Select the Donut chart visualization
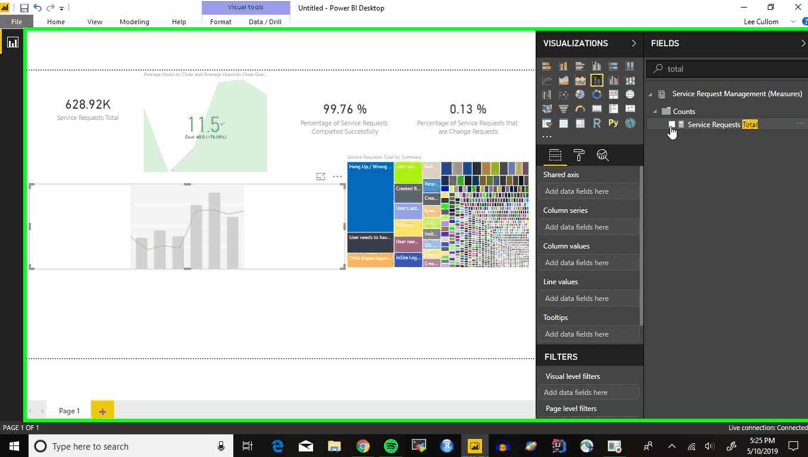808x457 pixels. tap(597, 95)
